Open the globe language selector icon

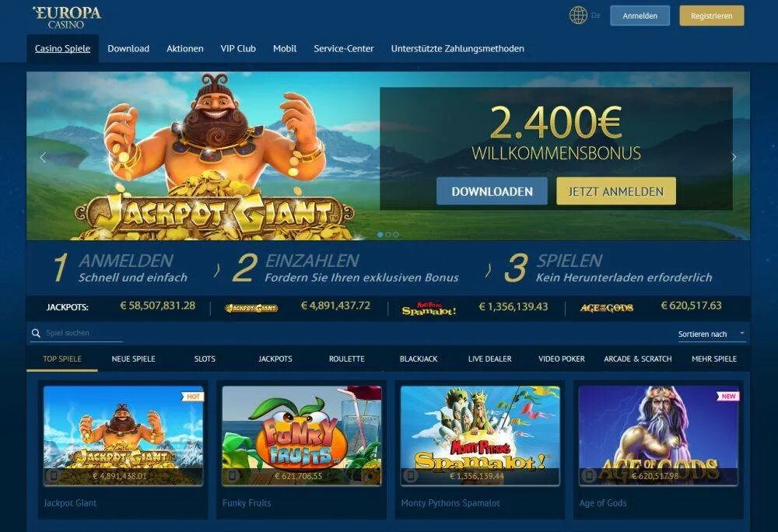tap(578, 16)
